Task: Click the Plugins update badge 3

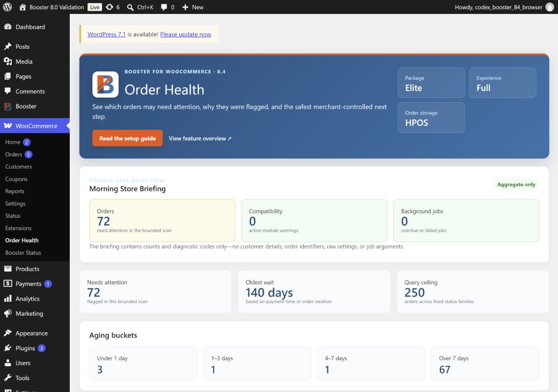Action: pos(41,348)
